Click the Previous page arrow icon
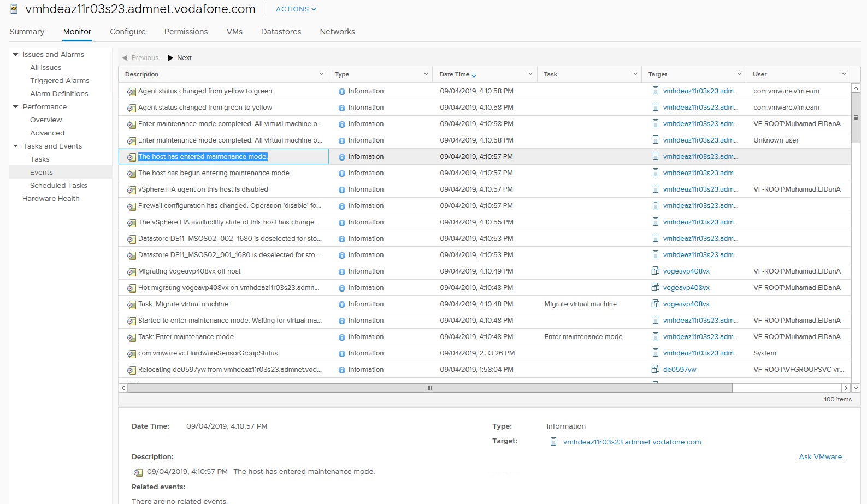The height and width of the screenshot is (504, 867). click(125, 58)
